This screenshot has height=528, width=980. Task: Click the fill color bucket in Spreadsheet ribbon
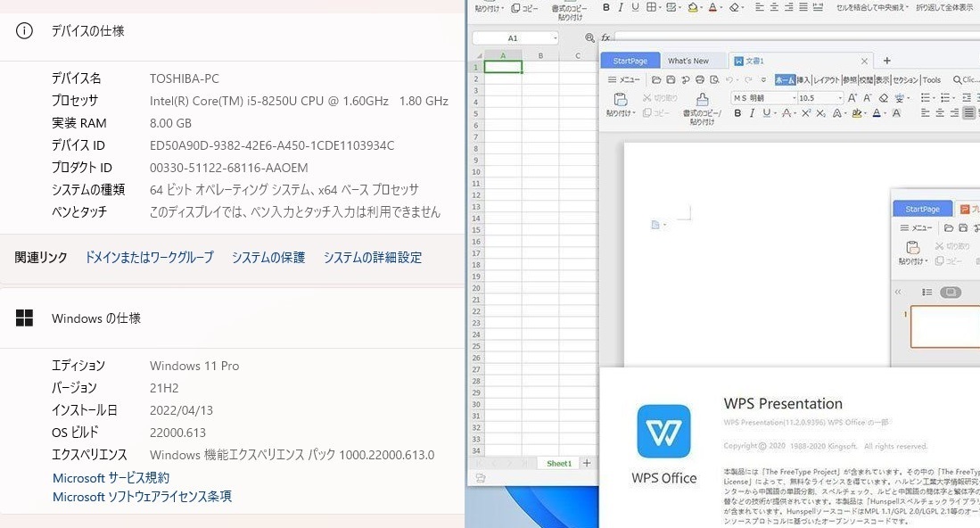pyautogui.click(x=693, y=7)
